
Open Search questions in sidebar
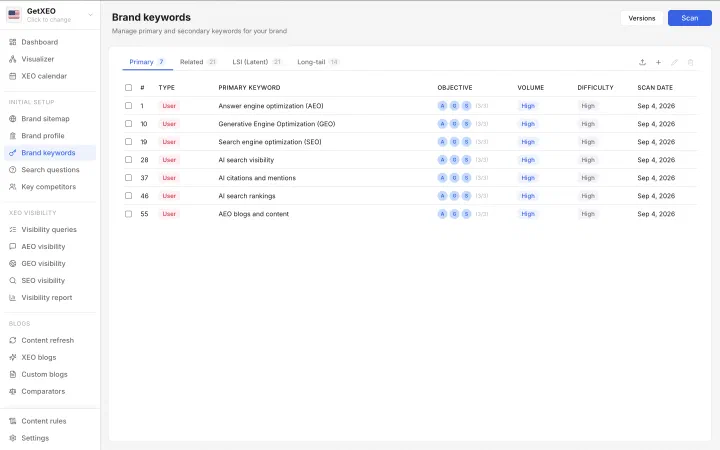tap(50, 170)
